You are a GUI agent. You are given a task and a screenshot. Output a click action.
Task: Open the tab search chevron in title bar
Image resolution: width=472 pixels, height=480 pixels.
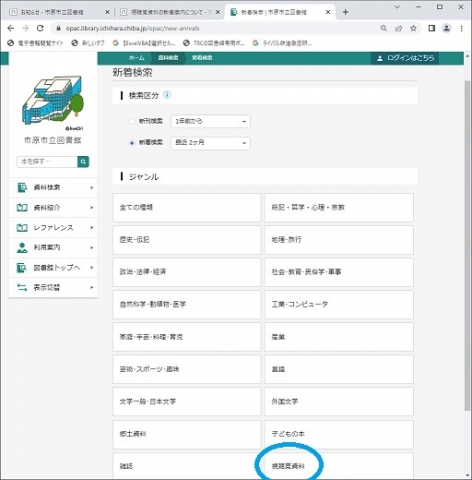pos(397,7)
